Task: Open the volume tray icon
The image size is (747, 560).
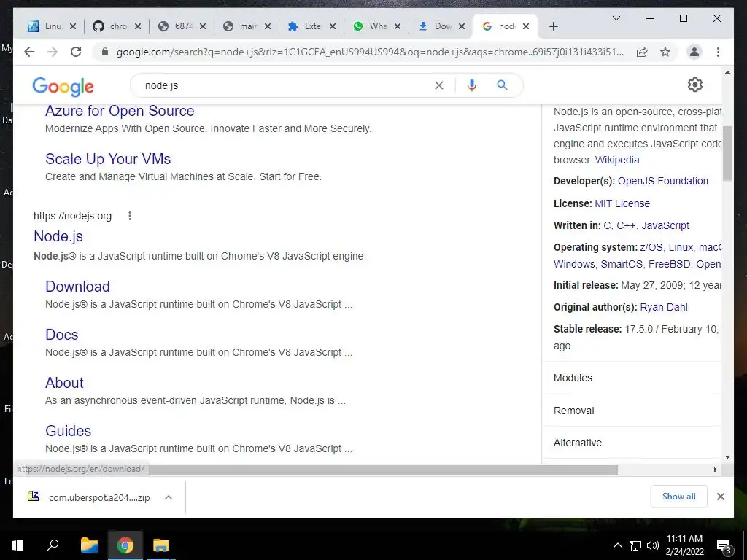Action: tap(653, 545)
